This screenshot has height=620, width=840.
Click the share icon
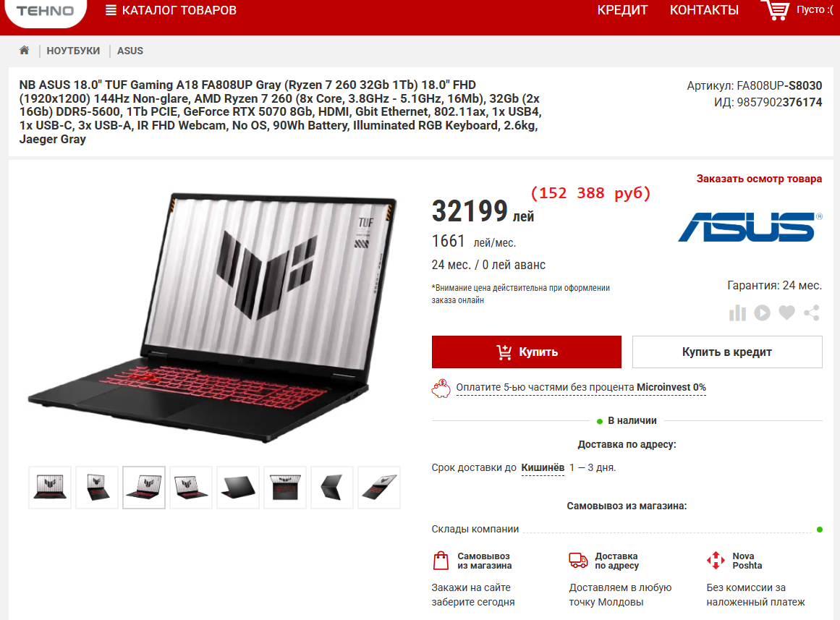pyautogui.click(x=812, y=313)
